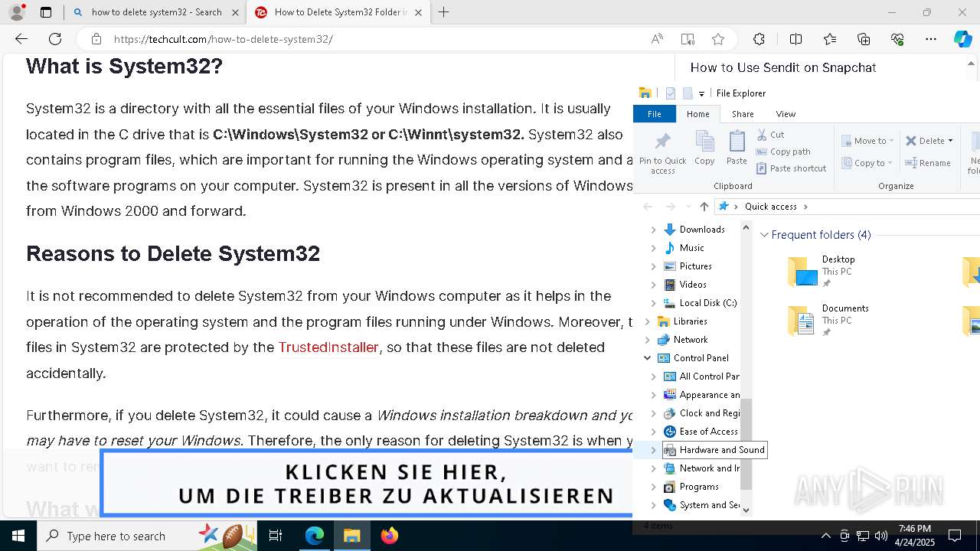Switch to the Share ribbon tab
Image resolution: width=980 pixels, height=551 pixels.
click(x=743, y=114)
